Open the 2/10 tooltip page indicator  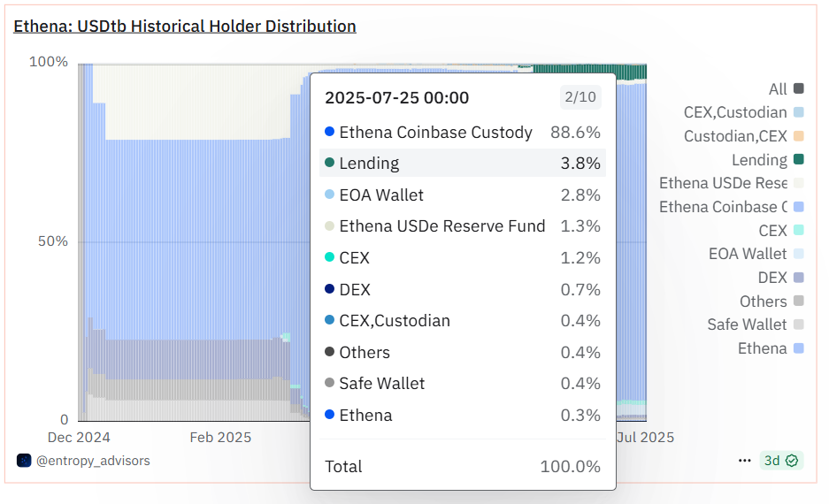pos(580,97)
